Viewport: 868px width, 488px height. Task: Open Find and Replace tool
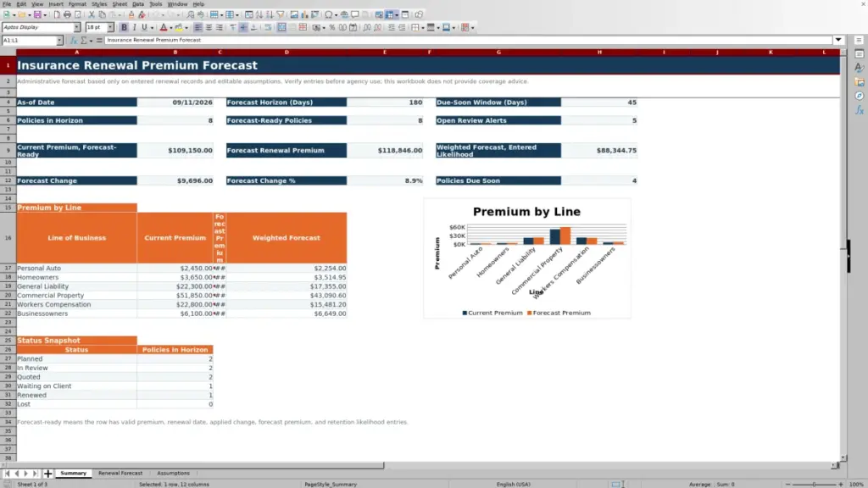(191, 15)
